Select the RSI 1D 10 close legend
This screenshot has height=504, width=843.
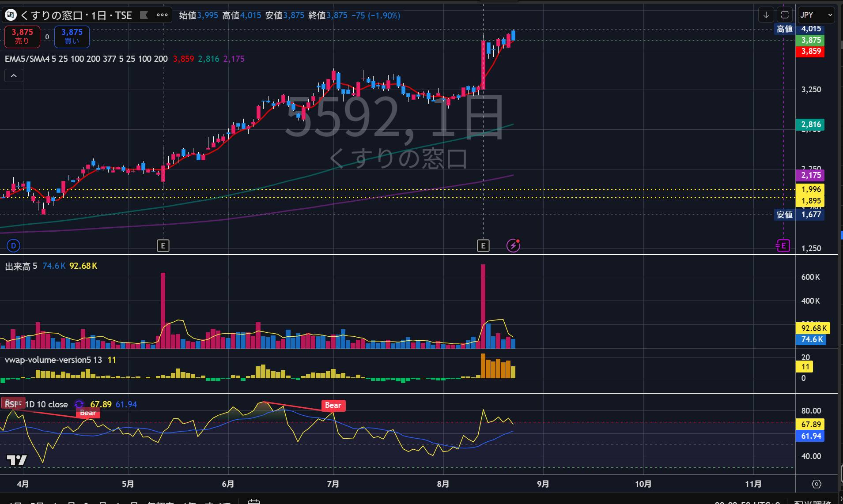click(37, 404)
